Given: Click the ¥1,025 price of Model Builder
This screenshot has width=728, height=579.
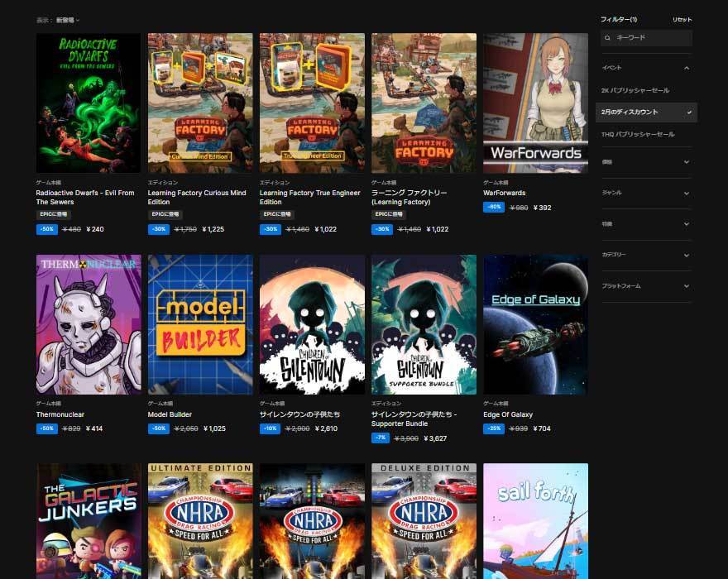Looking at the screenshot, I should pyautogui.click(x=214, y=428).
